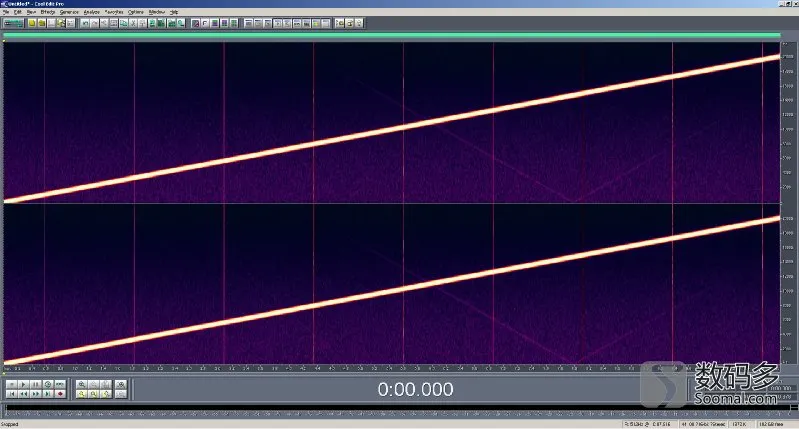Zoom out horizontally using the second zoom icon
799x429 pixels.
coord(93,384)
